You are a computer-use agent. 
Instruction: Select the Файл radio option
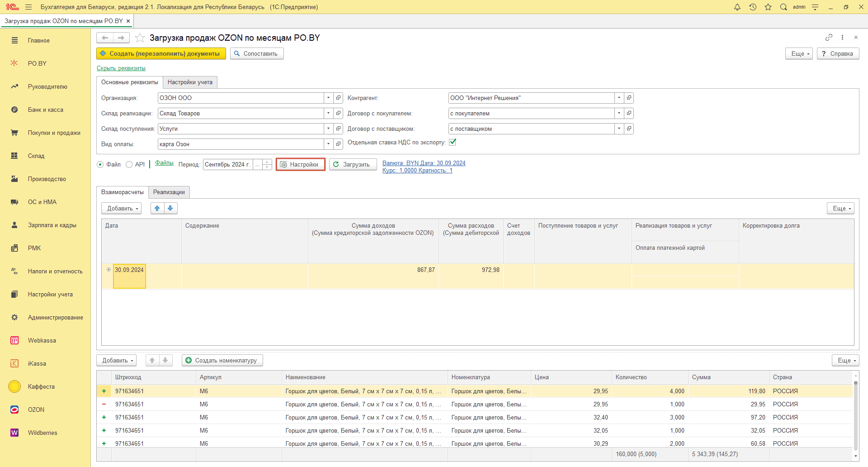pos(100,164)
